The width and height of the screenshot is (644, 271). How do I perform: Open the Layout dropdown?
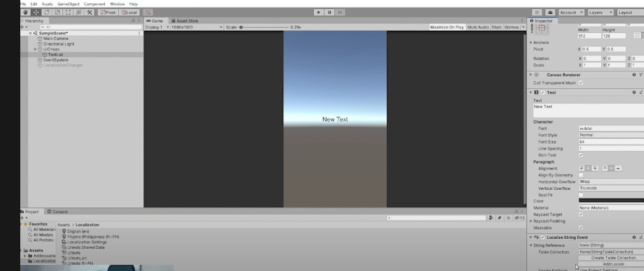630,12
